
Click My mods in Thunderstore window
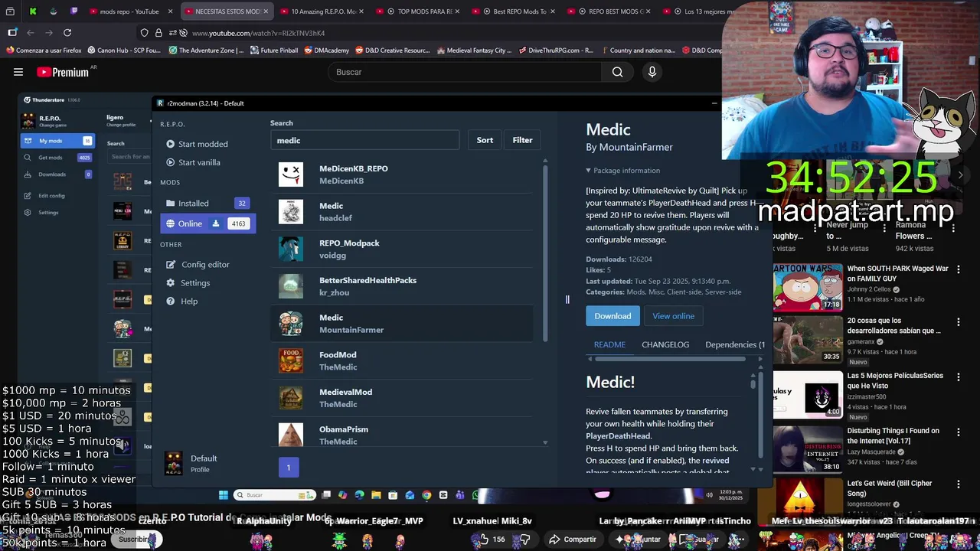click(x=57, y=141)
